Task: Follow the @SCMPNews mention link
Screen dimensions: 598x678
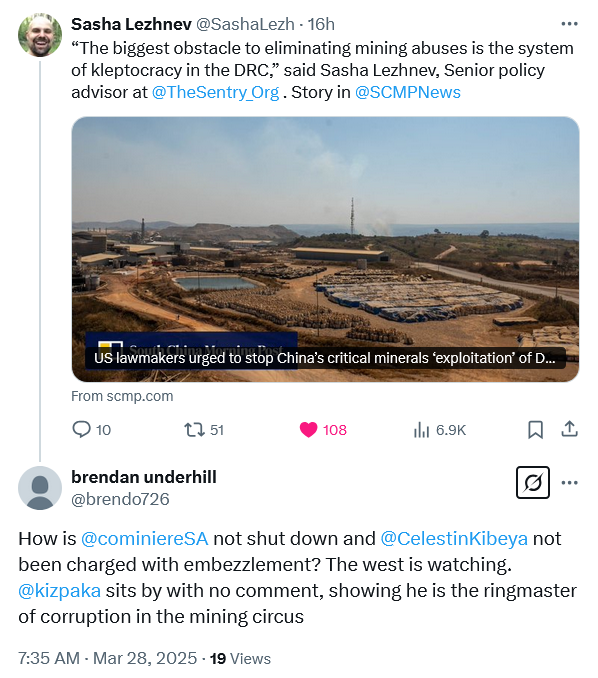Action: click(408, 92)
